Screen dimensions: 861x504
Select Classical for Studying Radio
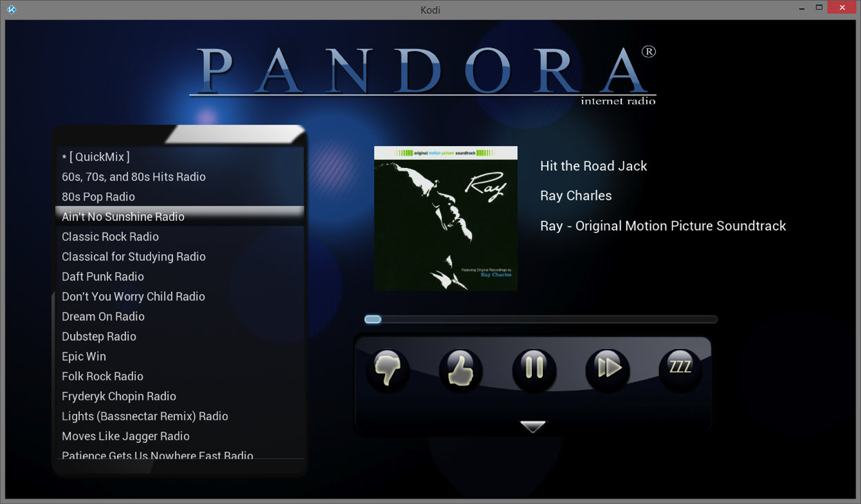coord(179,256)
